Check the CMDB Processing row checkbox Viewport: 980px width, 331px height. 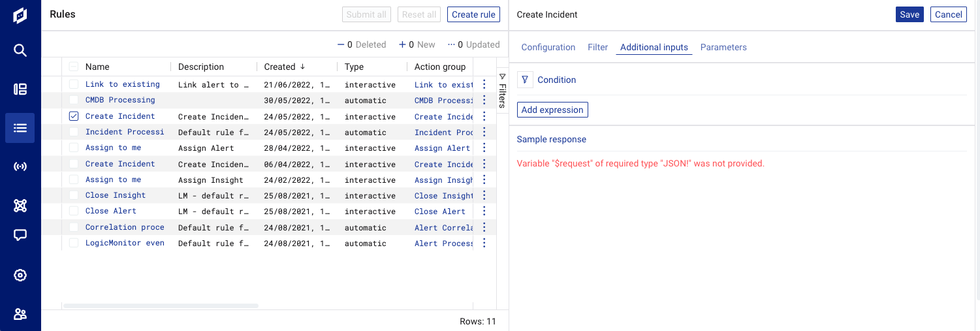74,100
